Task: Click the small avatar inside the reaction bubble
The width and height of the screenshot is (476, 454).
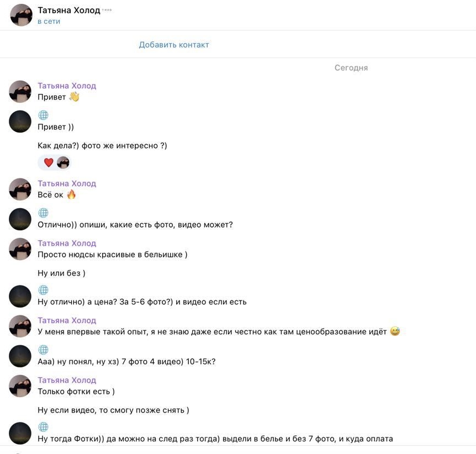Action: [x=63, y=162]
